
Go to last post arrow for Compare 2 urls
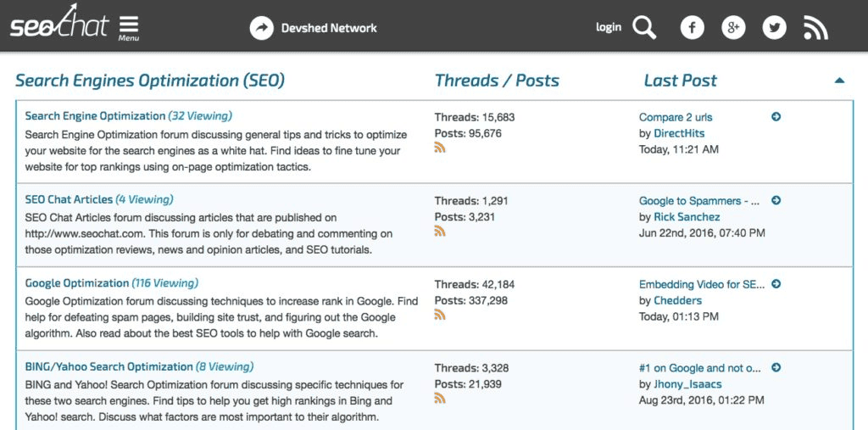click(776, 117)
